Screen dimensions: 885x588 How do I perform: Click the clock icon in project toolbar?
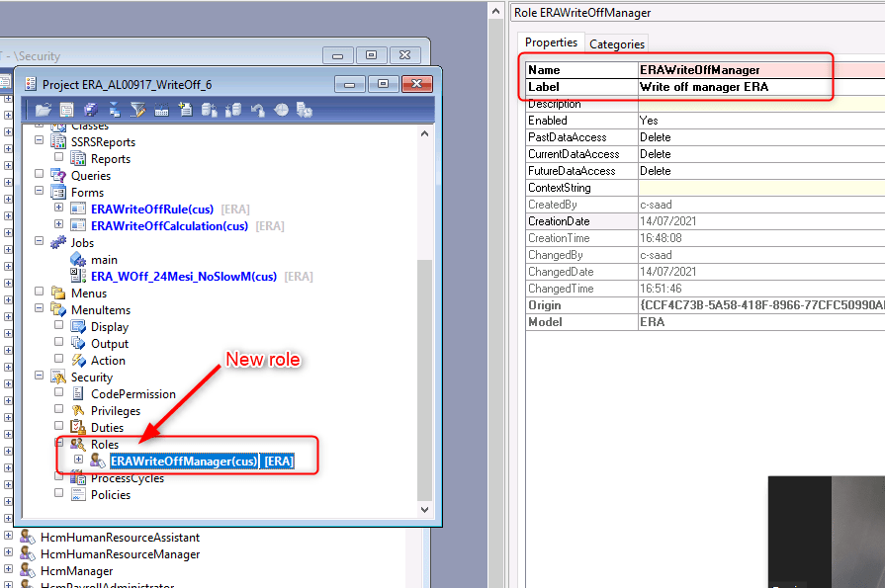click(x=281, y=110)
